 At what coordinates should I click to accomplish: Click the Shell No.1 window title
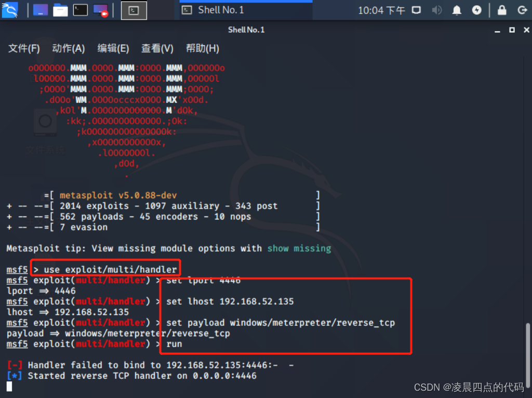(x=246, y=30)
